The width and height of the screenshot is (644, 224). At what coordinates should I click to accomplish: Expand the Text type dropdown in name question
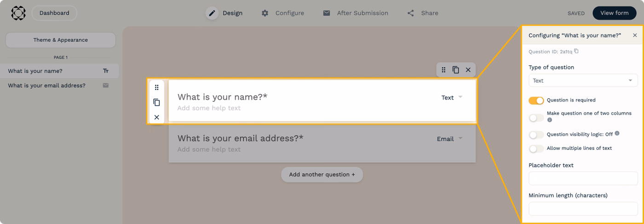pyautogui.click(x=452, y=98)
